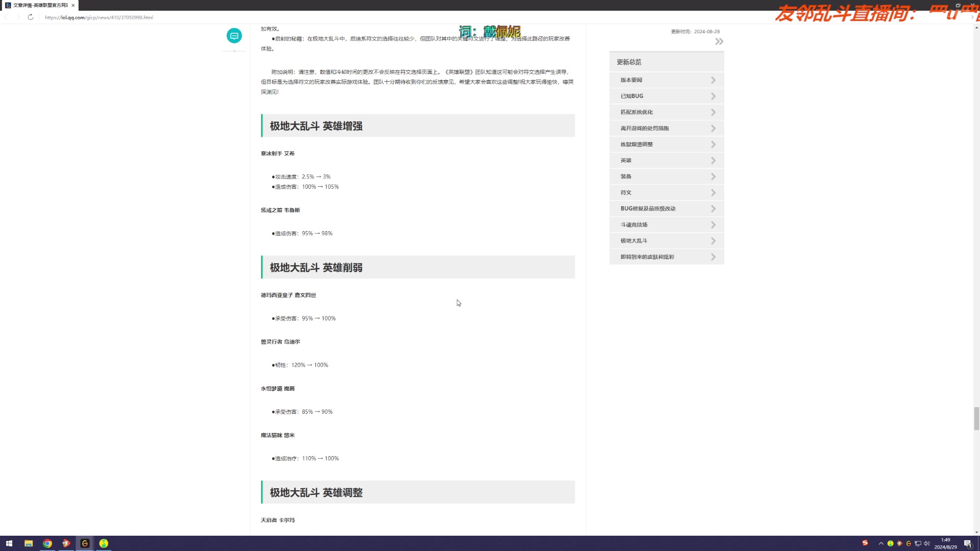This screenshot has height=551, width=980.
Task: Open Windows Start menu
Action: pos(9,543)
